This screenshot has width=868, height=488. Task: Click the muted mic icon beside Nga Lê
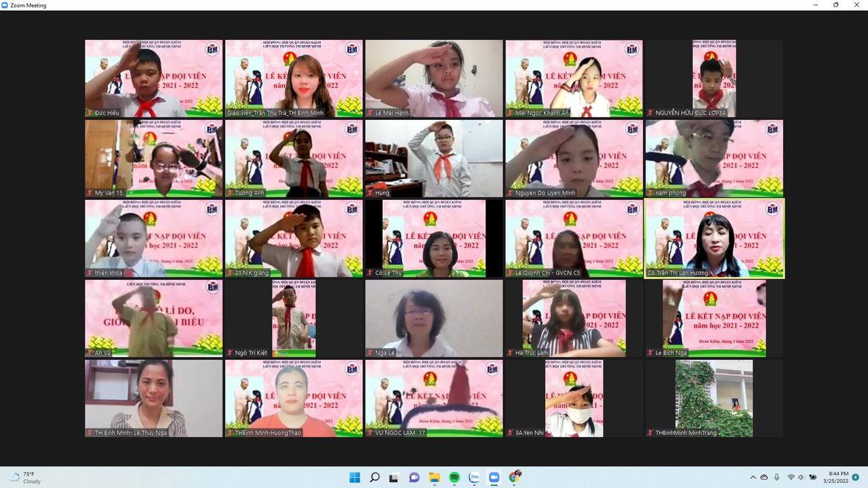point(370,352)
